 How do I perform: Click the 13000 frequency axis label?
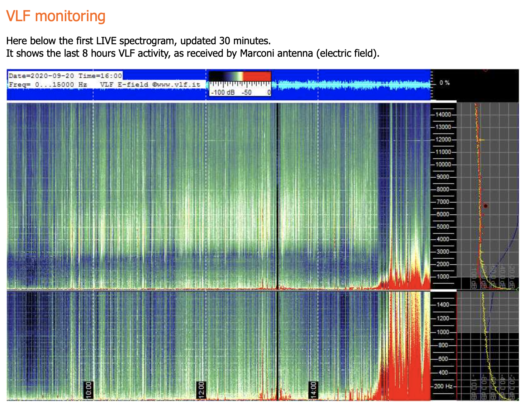click(x=443, y=127)
